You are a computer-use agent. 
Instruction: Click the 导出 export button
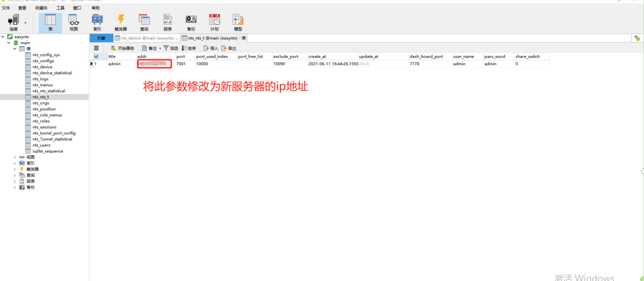click(x=229, y=48)
